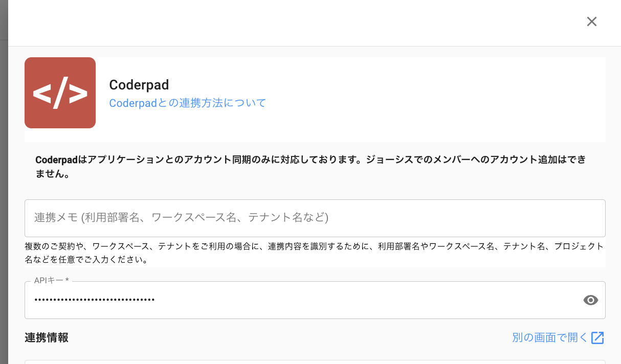Click into the APIキー password field
Screen dimensions: 621x364
coord(358,300)
